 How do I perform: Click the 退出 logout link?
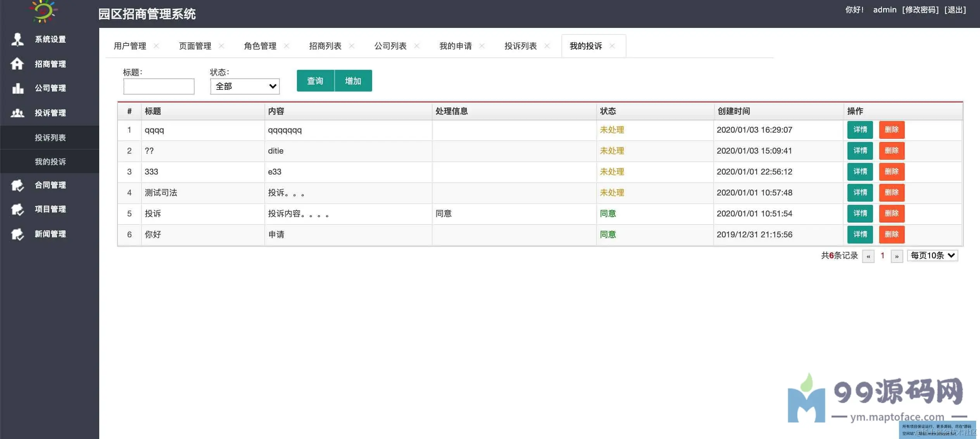955,10
